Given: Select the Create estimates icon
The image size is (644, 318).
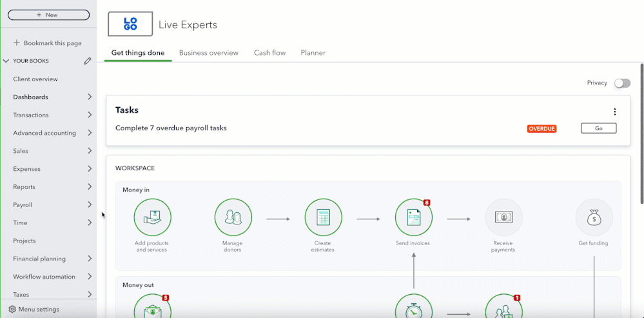Looking at the screenshot, I should 323,217.
